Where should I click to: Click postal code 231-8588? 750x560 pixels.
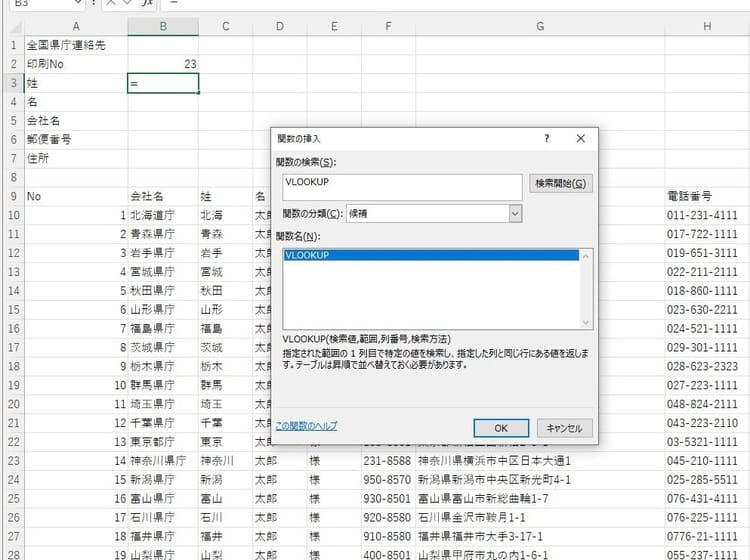pyautogui.click(x=388, y=461)
